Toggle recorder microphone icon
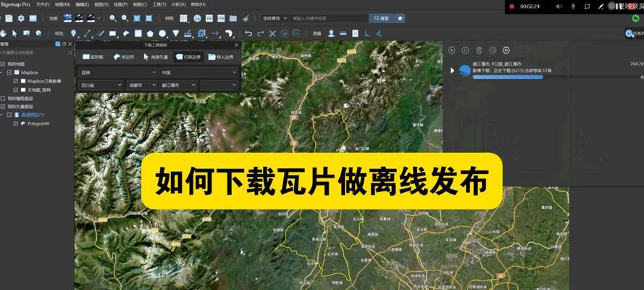The image size is (644, 290). [x=573, y=7]
